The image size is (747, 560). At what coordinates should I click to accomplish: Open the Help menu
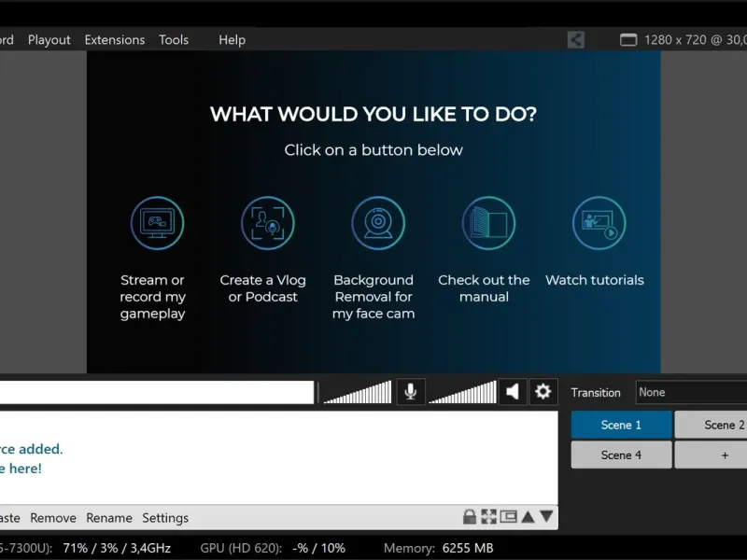[x=232, y=40]
